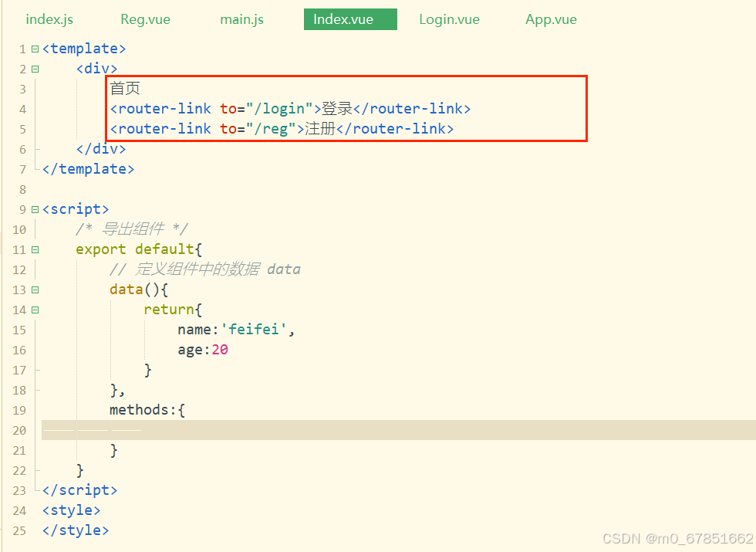This screenshot has width=756, height=552.
Task: Click the opening <style> tag
Action: pyautogui.click(x=71, y=510)
